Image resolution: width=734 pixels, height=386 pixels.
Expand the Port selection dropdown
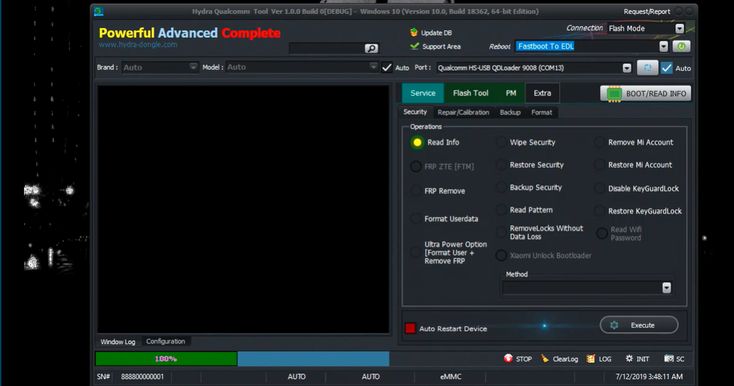coord(627,68)
